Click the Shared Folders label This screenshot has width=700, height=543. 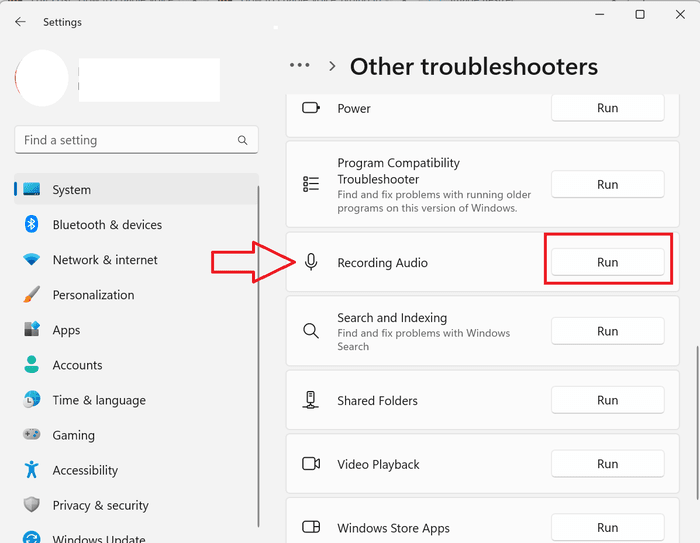click(x=377, y=401)
